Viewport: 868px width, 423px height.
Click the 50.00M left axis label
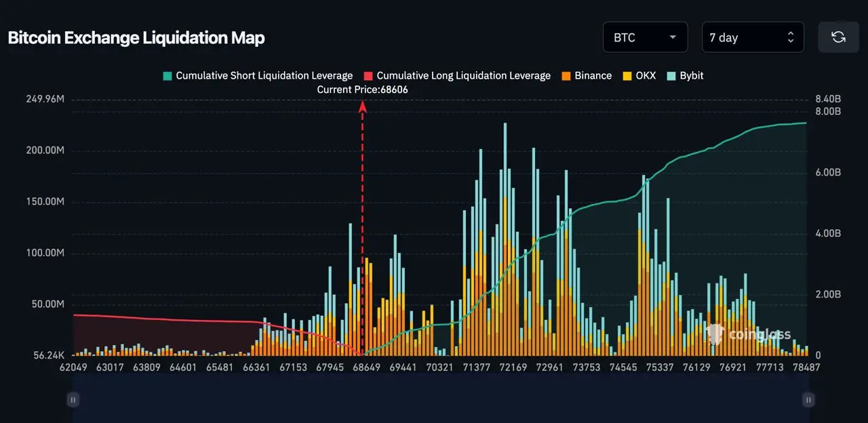(x=47, y=304)
